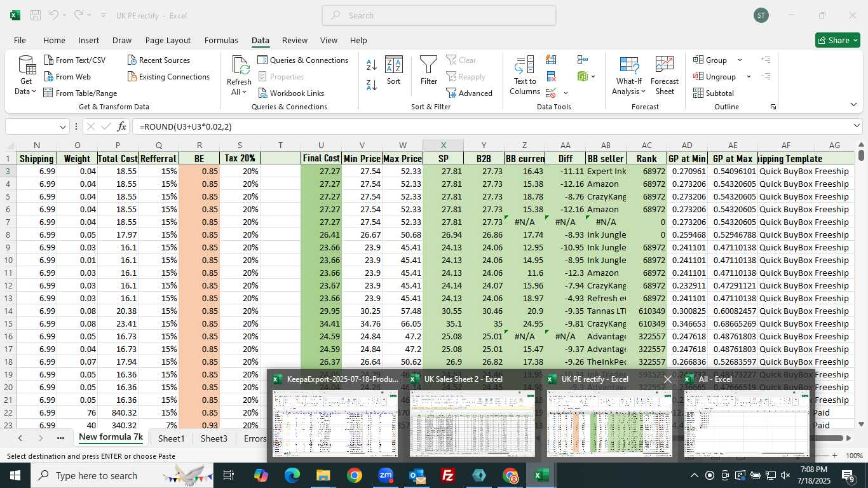Open Advanced filter options

[470, 93]
